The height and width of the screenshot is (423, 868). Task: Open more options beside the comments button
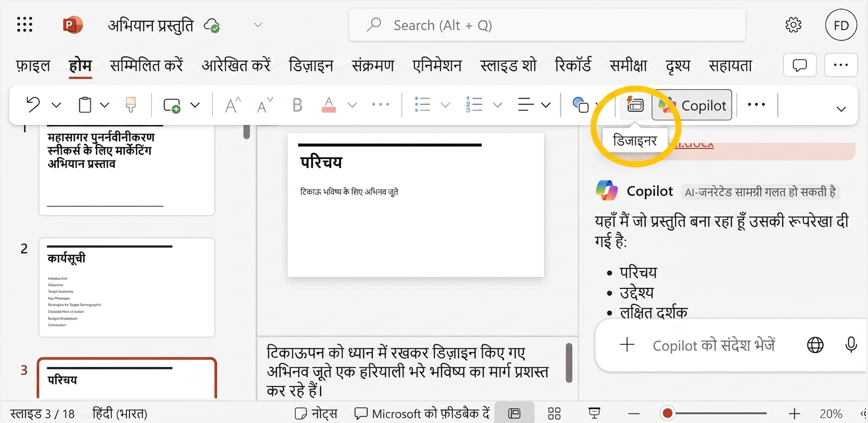tap(841, 65)
